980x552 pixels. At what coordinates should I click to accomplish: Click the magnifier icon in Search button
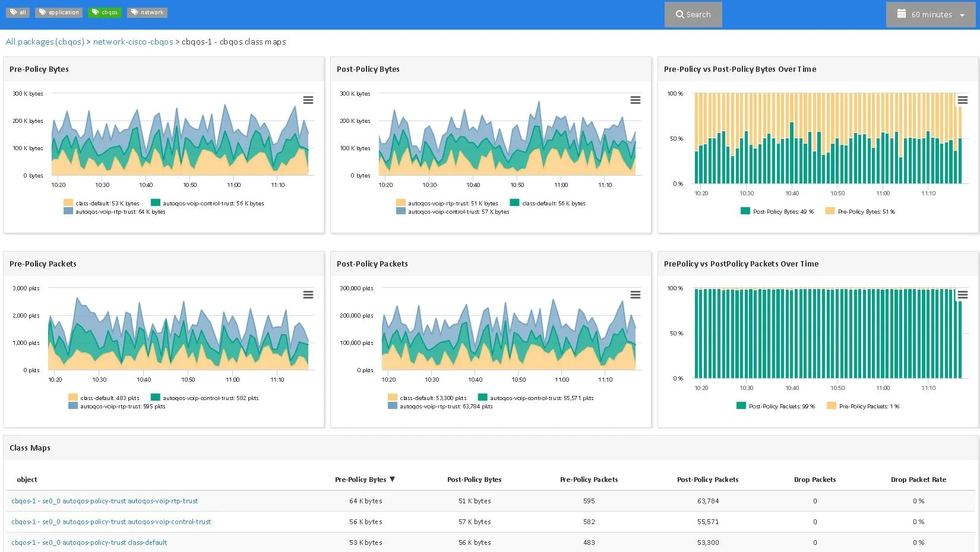click(679, 15)
